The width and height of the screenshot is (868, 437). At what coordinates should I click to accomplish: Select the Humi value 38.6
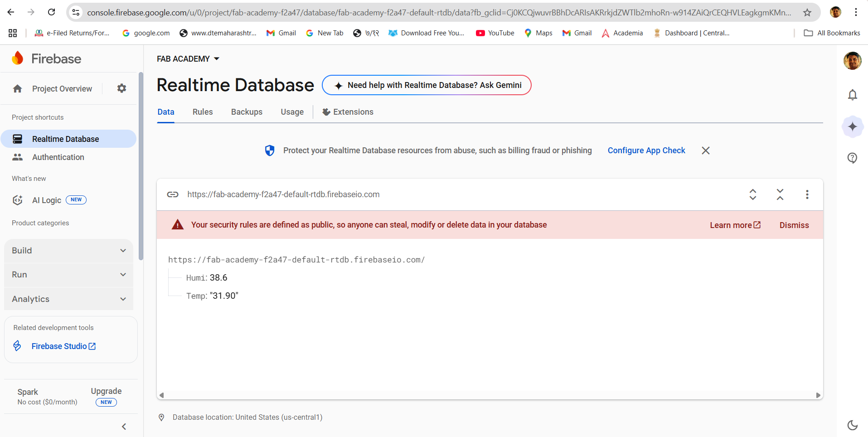[218, 278]
